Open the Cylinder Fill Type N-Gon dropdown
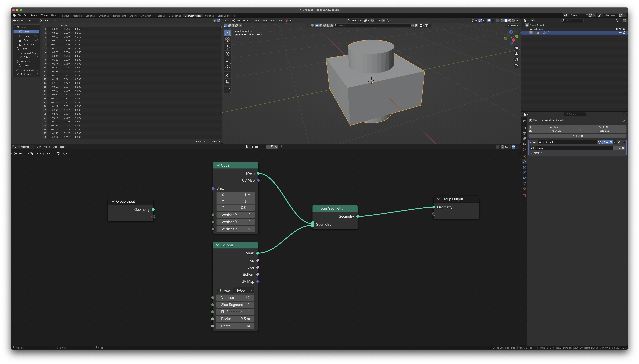 click(x=244, y=291)
